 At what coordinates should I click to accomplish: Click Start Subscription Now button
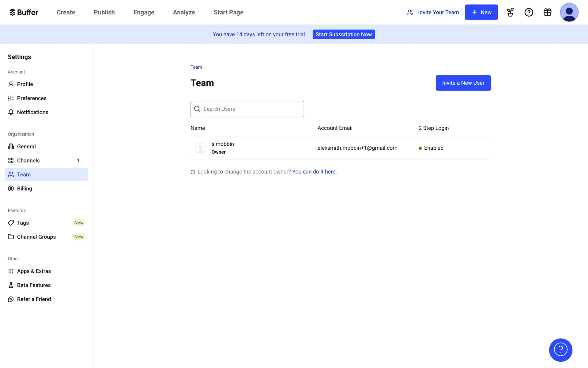pos(344,34)
